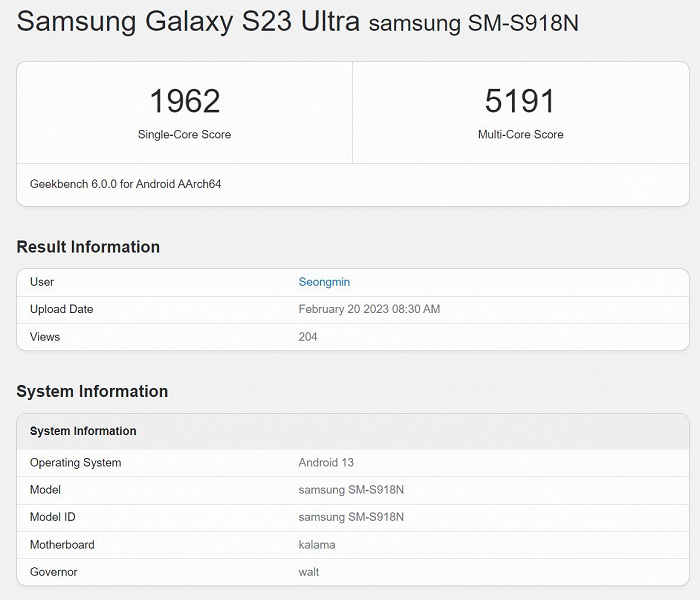Viewport: 700px width, 600px height.
Task: Click the Multi-Core Score label
Action: 520,135
